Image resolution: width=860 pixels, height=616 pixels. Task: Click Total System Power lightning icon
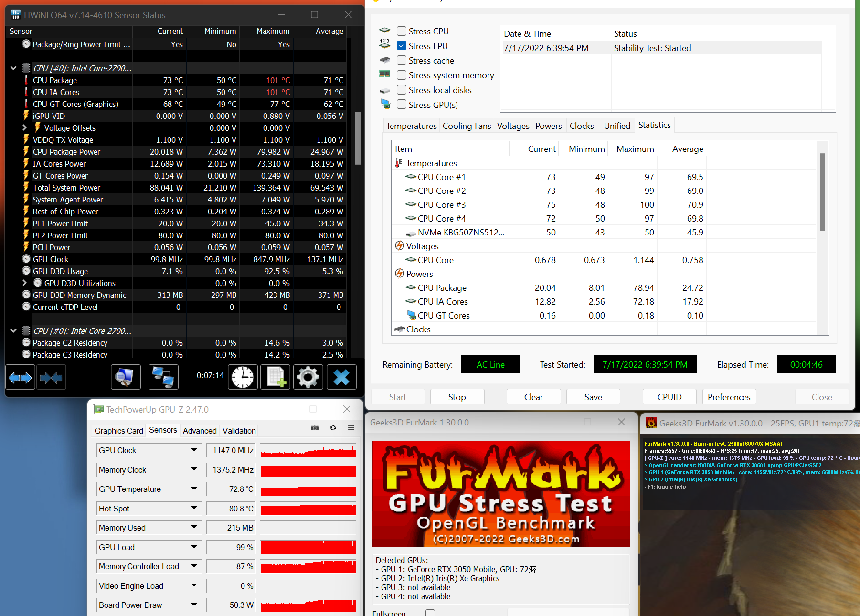pos(26,187)
